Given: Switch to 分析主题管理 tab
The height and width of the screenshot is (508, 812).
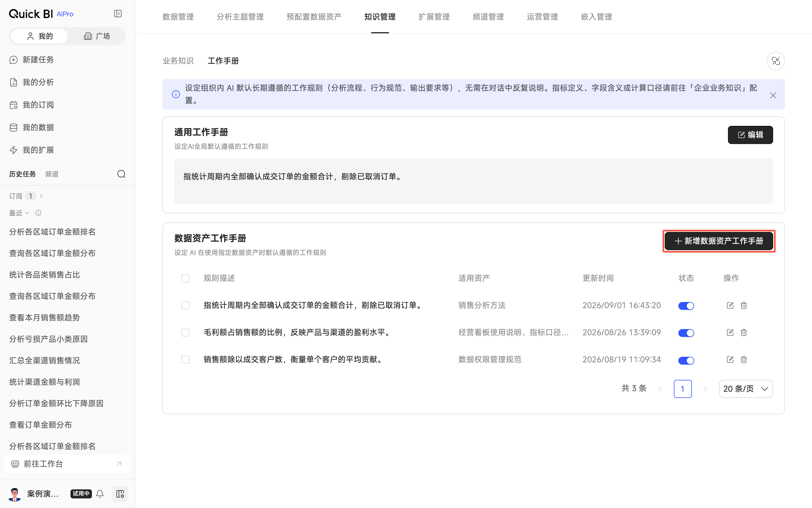Looking at the screenshot, I should click(x=240, y=17).
